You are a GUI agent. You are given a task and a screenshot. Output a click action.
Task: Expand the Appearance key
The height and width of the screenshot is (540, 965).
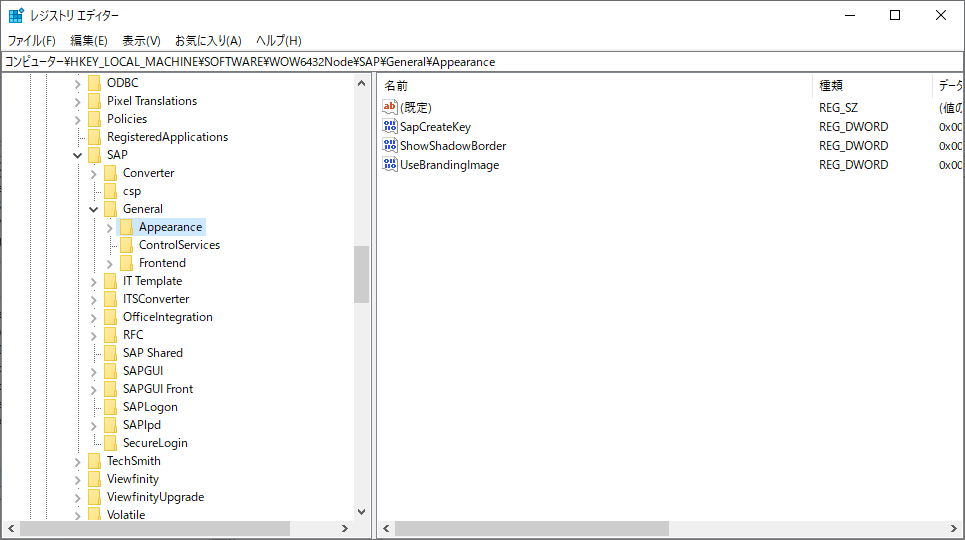click(110, 228)
